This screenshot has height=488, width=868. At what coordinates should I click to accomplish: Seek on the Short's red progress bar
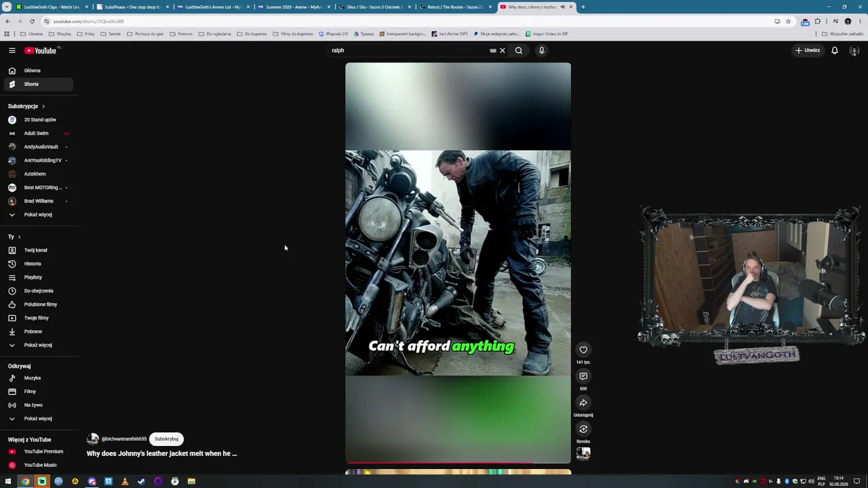pos(458,463)
